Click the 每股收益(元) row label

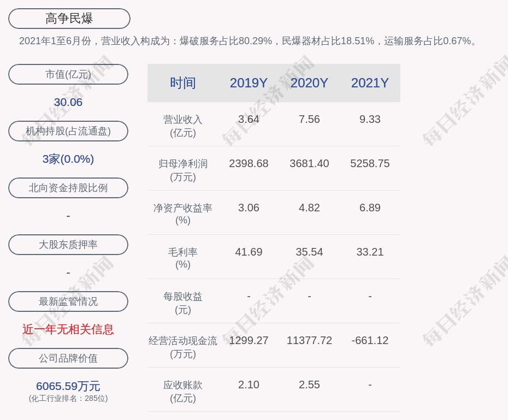pos(183,303)
